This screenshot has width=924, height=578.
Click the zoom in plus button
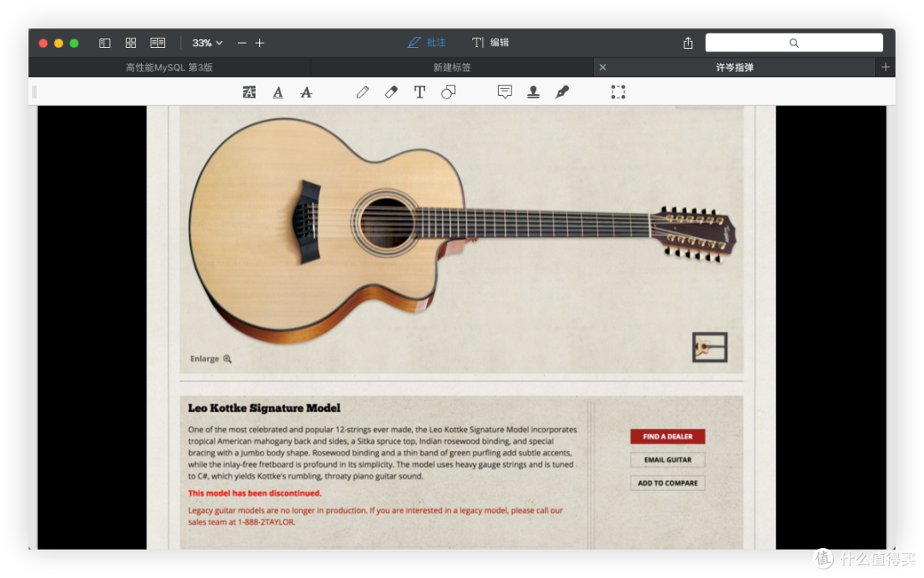pos(260,43)
